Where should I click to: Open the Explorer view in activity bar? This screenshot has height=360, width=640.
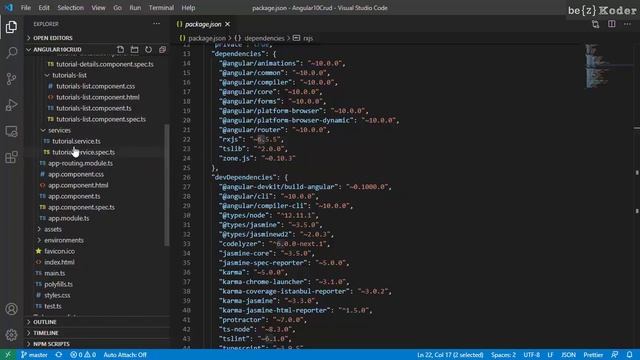coord(11,27)
